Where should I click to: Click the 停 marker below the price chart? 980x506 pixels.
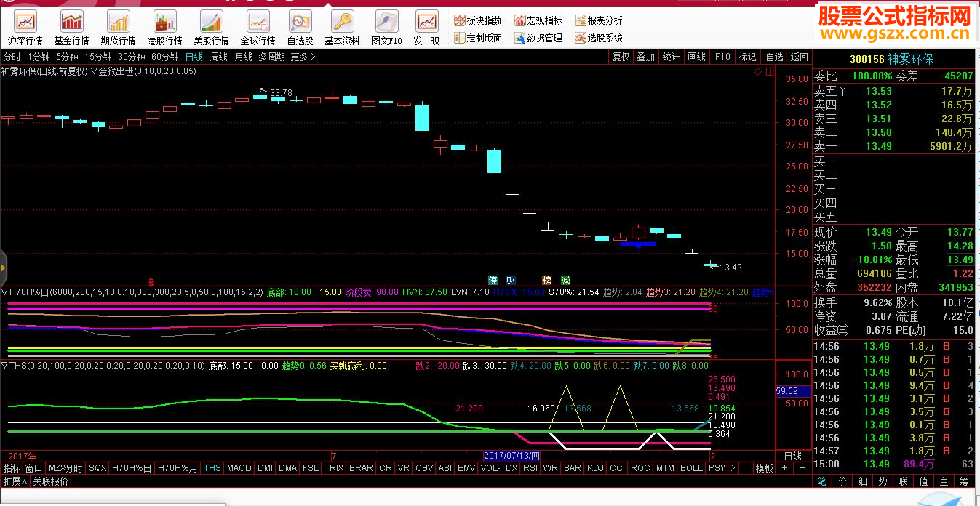[x=493, y=280]
